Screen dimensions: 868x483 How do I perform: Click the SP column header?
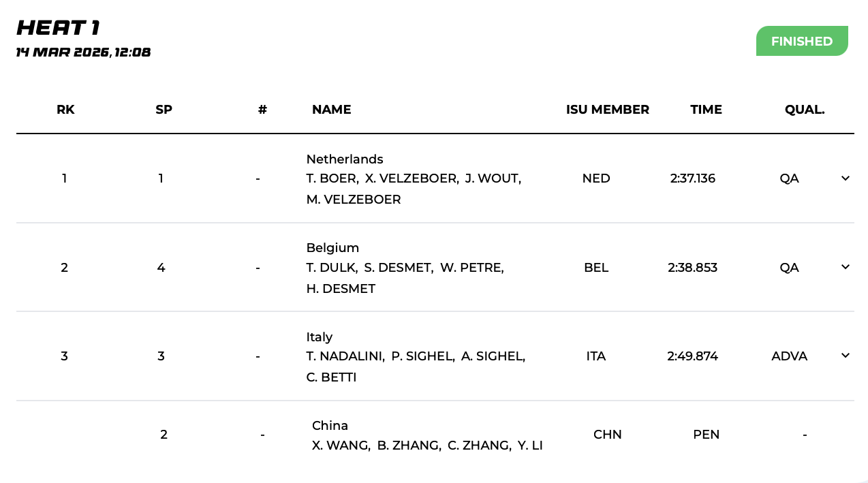click(164, 110)
